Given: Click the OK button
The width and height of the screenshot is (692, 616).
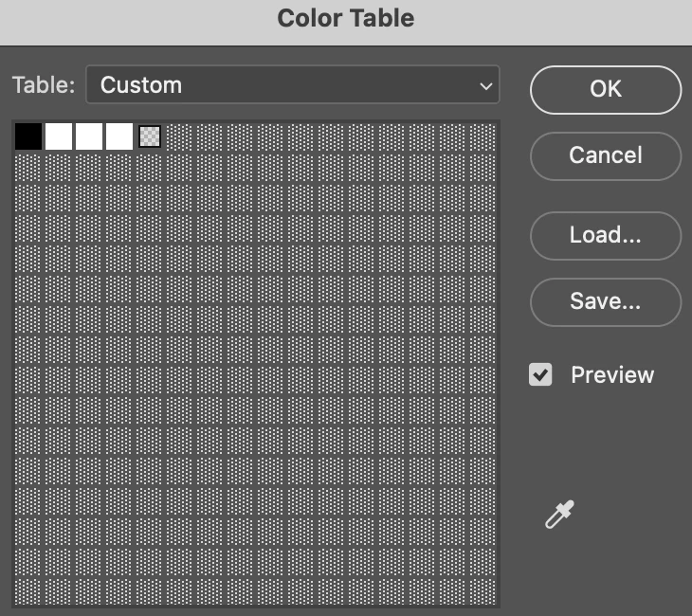Looking at the screenshot, I should (605, 89).
